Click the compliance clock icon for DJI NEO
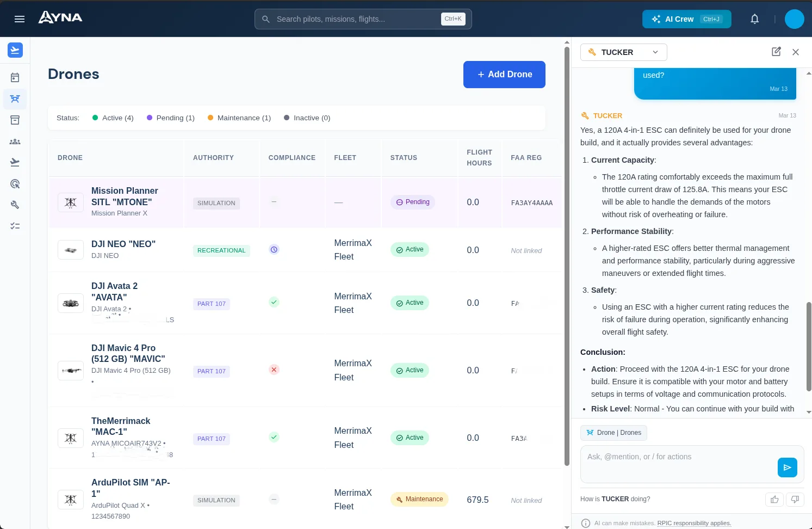 274,250
